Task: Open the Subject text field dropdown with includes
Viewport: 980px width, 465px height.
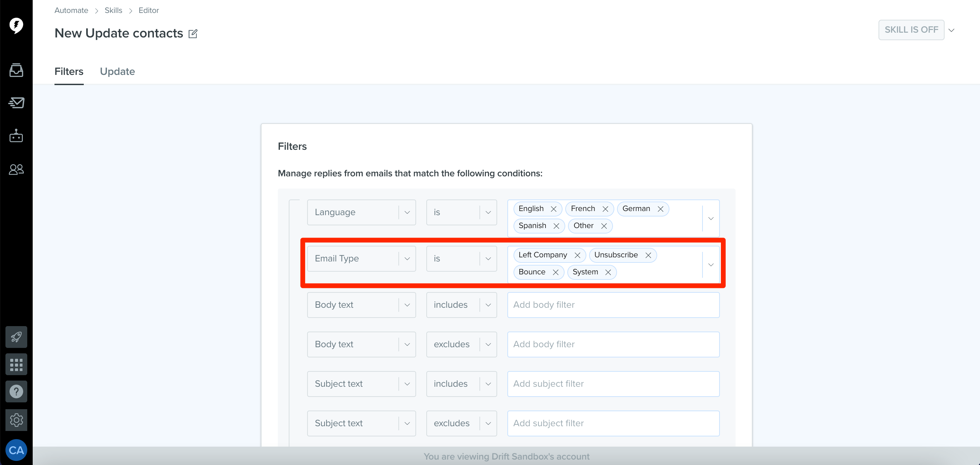Action: [361, 384]
